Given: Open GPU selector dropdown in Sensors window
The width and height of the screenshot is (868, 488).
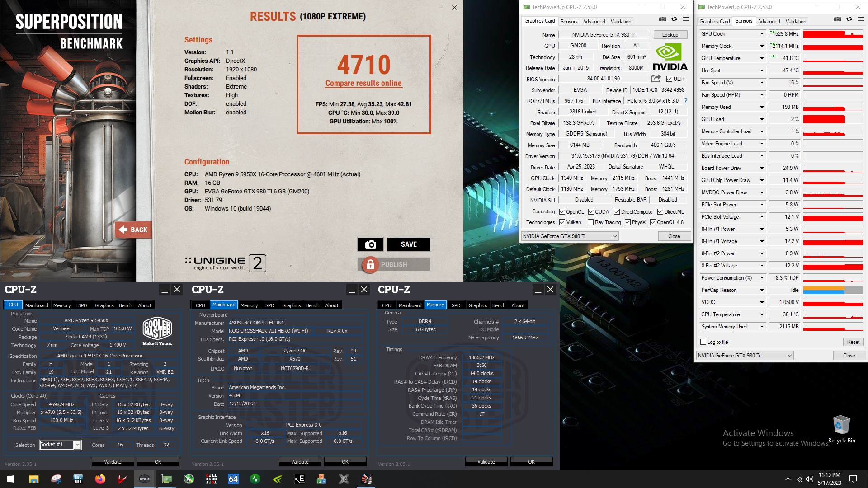Looking at the screenshot, I should tap(745, 356).
